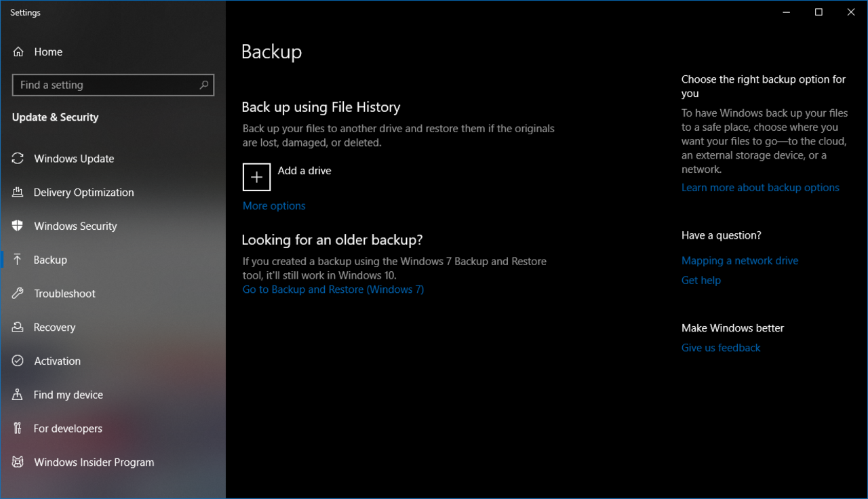Open Windows Security via shield icon
Image resolution: width=868 pixels, height=499 pixels.
click(x=18, y=226)
